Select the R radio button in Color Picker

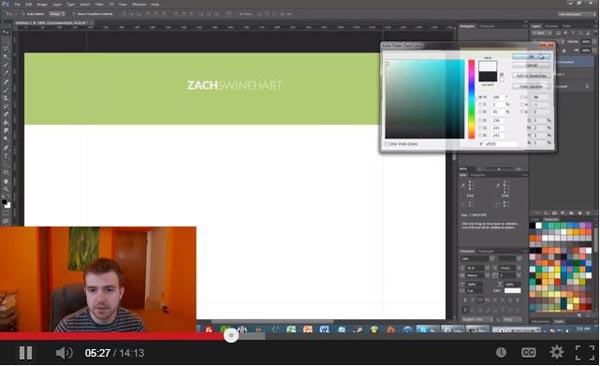[x=480, y=121]
